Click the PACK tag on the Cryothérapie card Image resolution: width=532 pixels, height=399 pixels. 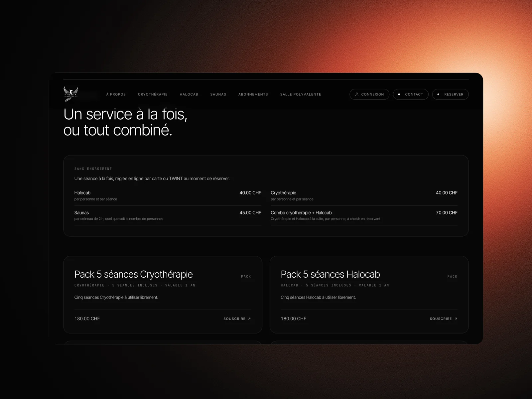click(x=246, y=276)
